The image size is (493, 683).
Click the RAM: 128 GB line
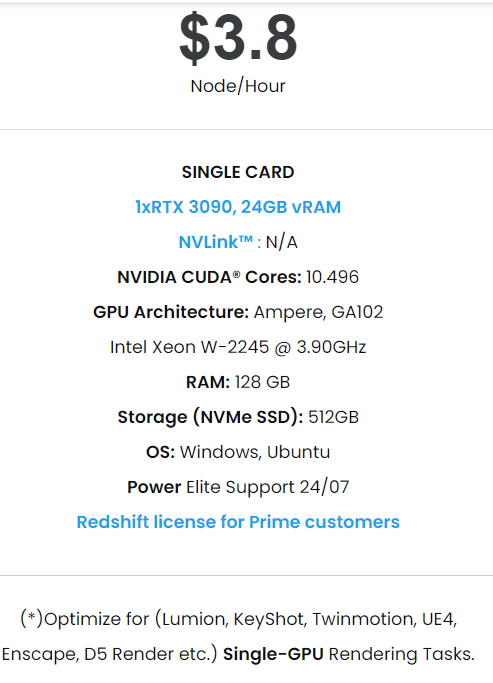(238, 382)
